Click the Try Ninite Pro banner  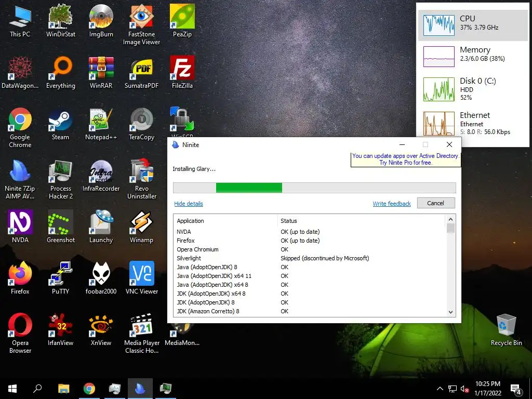point(405,159)
